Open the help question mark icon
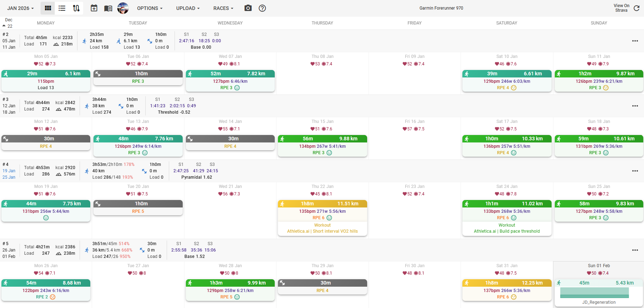Screen dimensions: 644x308 coord(262,8)
